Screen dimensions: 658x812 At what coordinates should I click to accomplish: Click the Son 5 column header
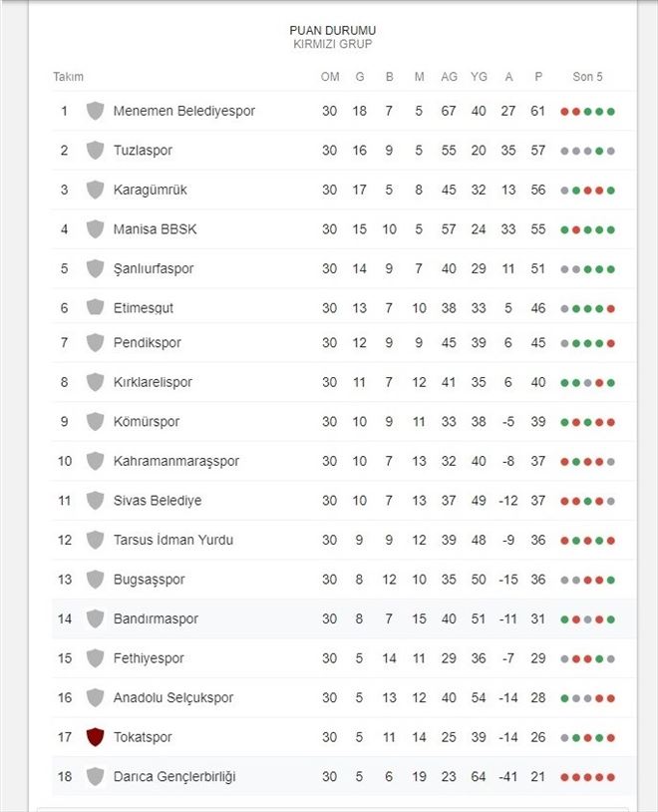pos(587,77)
